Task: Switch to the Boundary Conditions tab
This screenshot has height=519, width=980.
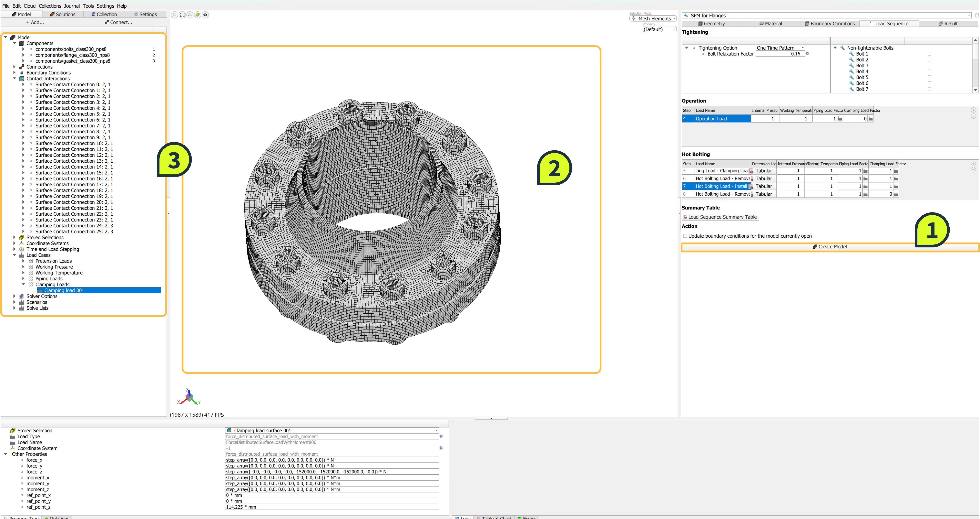Action: 830,24
